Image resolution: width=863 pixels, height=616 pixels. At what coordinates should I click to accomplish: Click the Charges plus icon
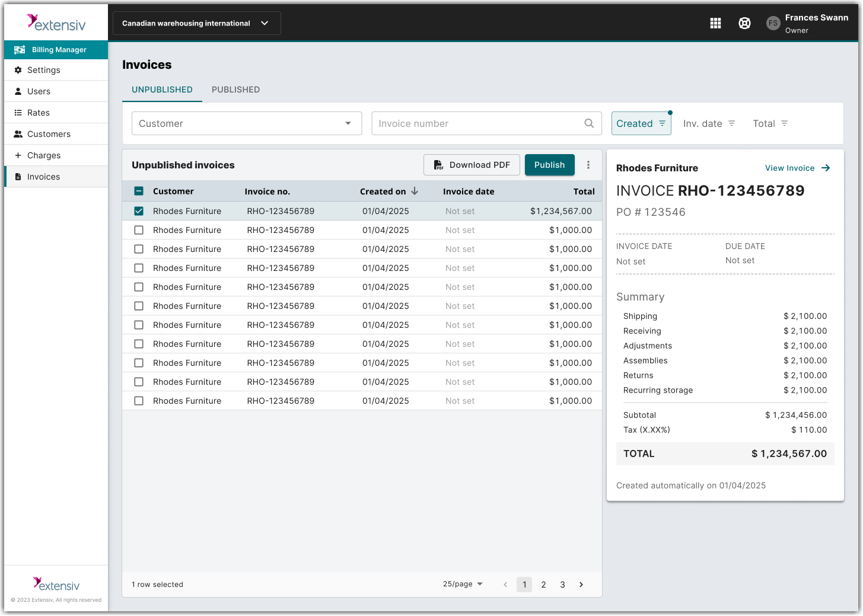[x=18, y=155]
